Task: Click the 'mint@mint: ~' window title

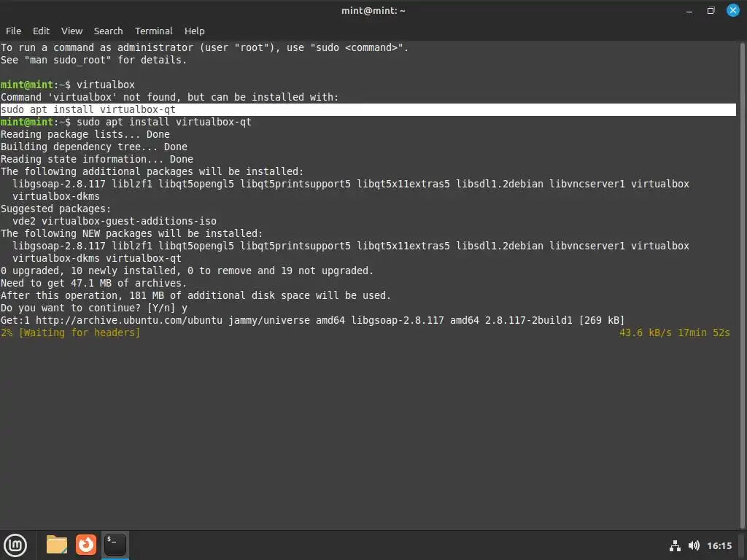Action: (x=373, y=10)
